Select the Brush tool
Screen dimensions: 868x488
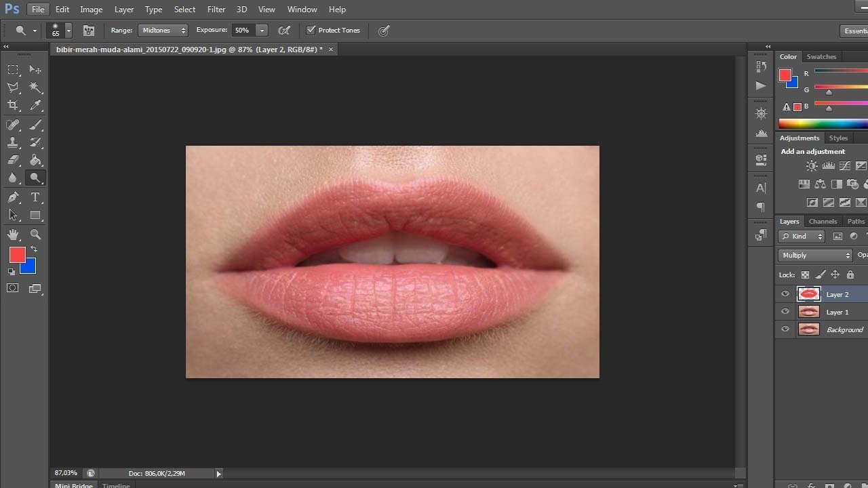click(x=36, y=125)
